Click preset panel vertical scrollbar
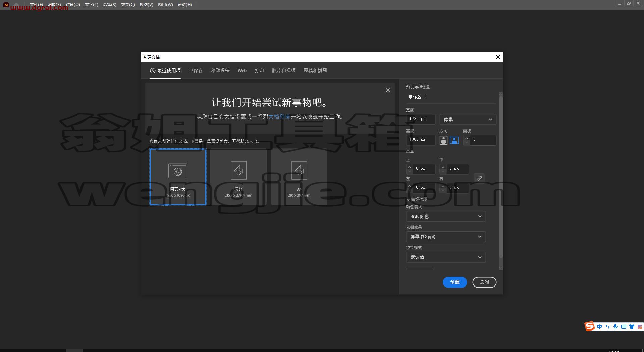The width and height of the screenshot is (644, 352). pos(501,177)
